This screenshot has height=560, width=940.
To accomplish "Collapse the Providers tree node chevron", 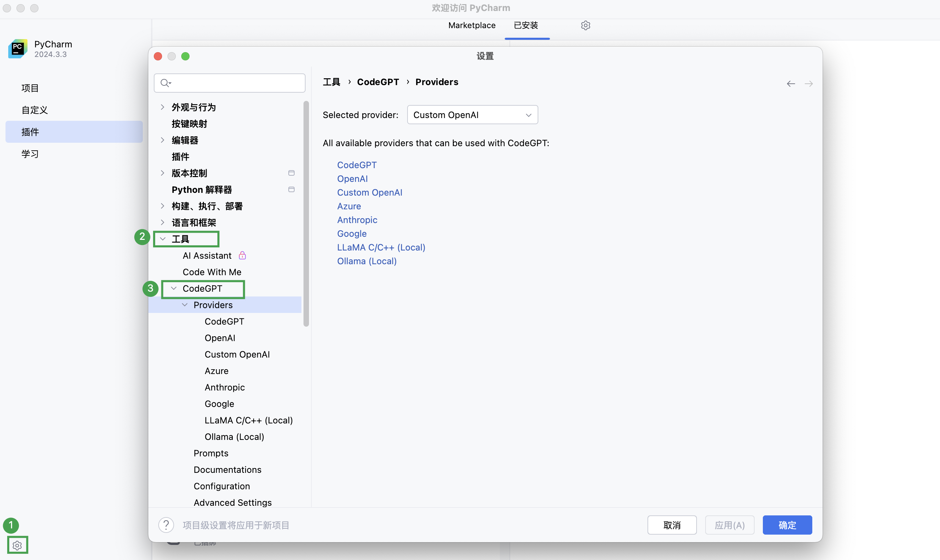I will click(x=185, y=305).
